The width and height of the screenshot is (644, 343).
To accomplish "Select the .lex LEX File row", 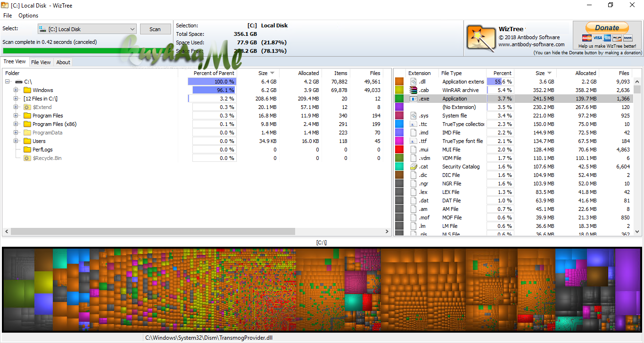I will (x=513, y=192).
